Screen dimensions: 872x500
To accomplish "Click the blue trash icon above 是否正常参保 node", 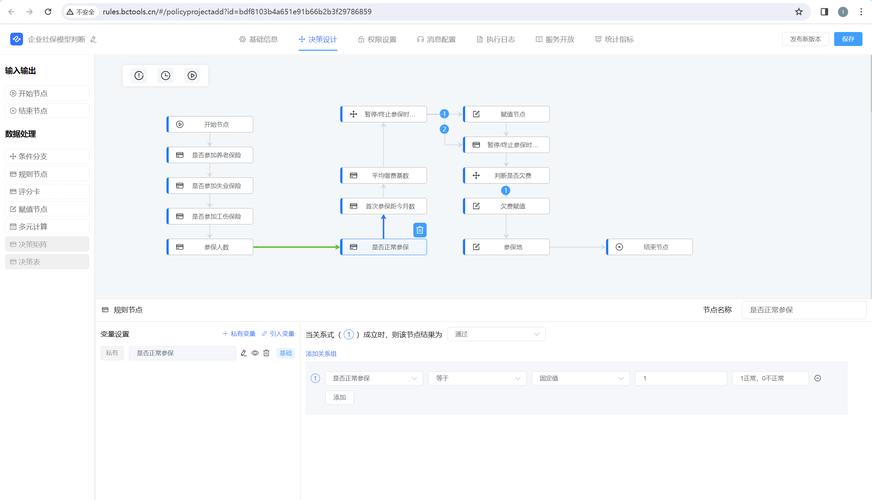I will pyautogui.click(x=420, y=230).
